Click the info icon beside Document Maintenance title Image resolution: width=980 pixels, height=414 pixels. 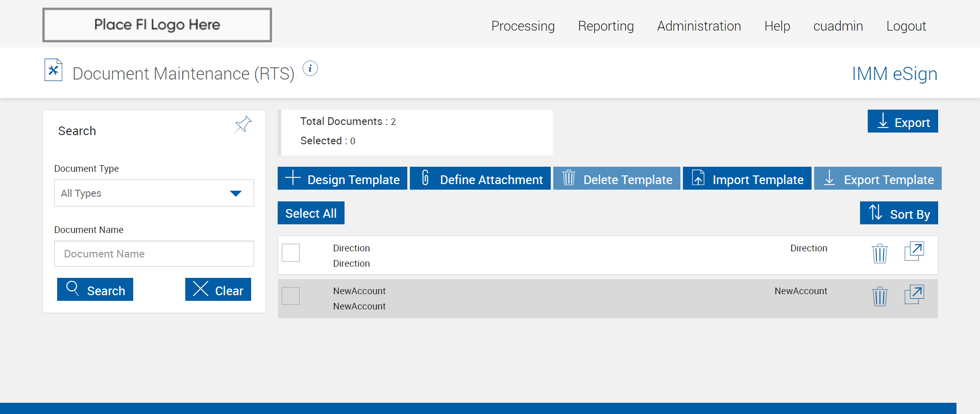click(x=310, y=68)
